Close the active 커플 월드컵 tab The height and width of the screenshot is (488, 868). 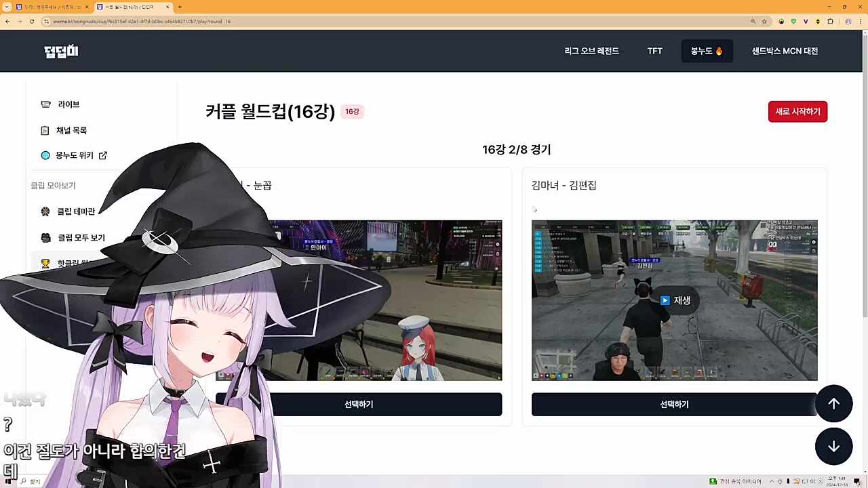(x=167, y=7)
